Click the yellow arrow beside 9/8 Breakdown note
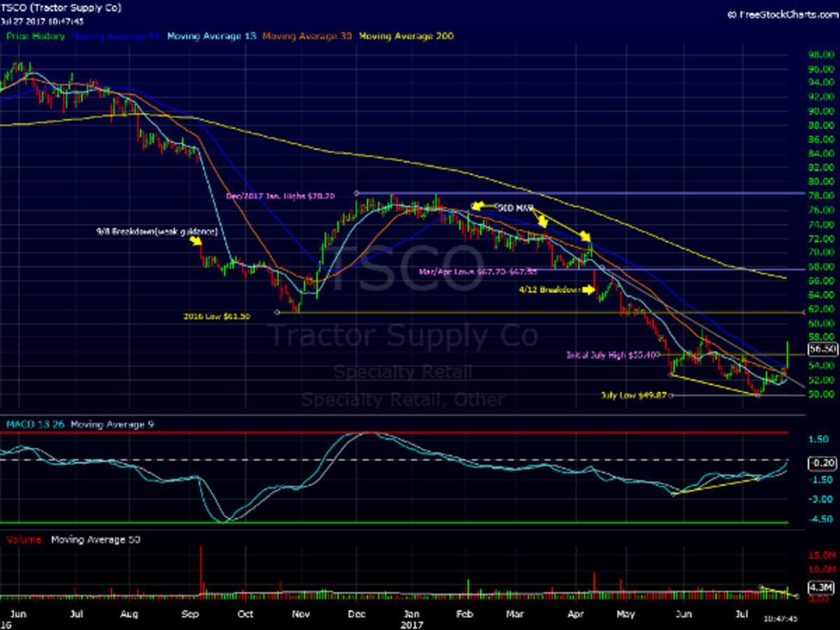Image resolution: width=840 pixels, height=630 pixels. (x=195, y=241)
